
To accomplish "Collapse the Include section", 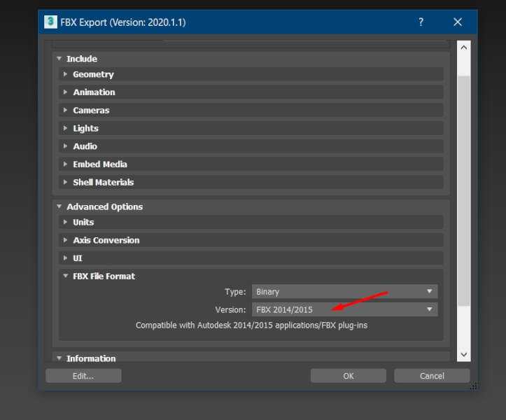I will [59, 58].
